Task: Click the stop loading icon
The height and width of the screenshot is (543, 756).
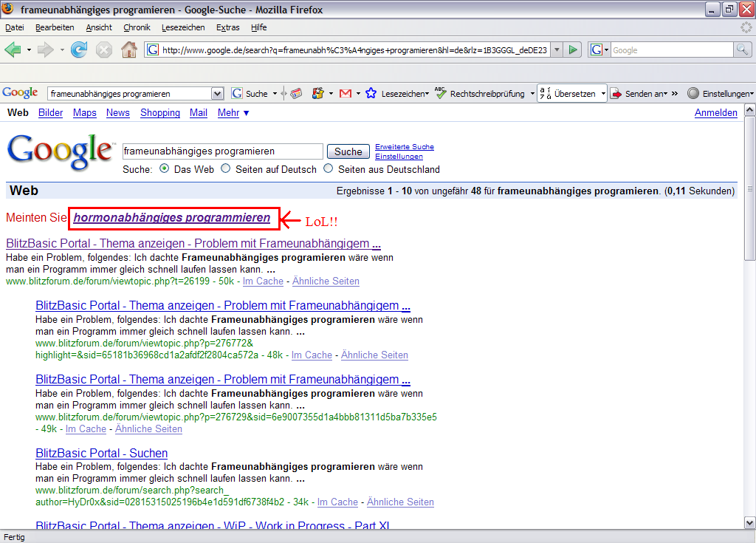Action: pos(104,49)
